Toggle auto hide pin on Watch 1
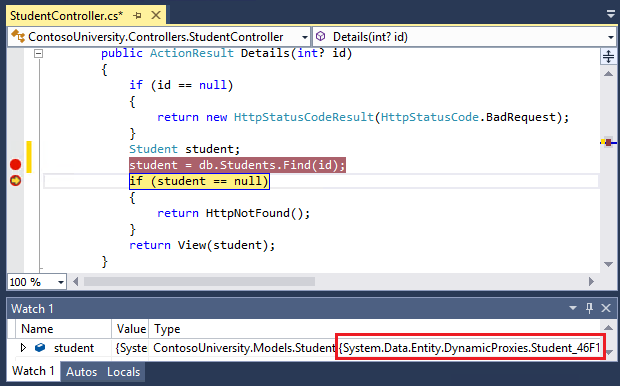620x386 pixels. pyautogui.click(x=589, y=308)
